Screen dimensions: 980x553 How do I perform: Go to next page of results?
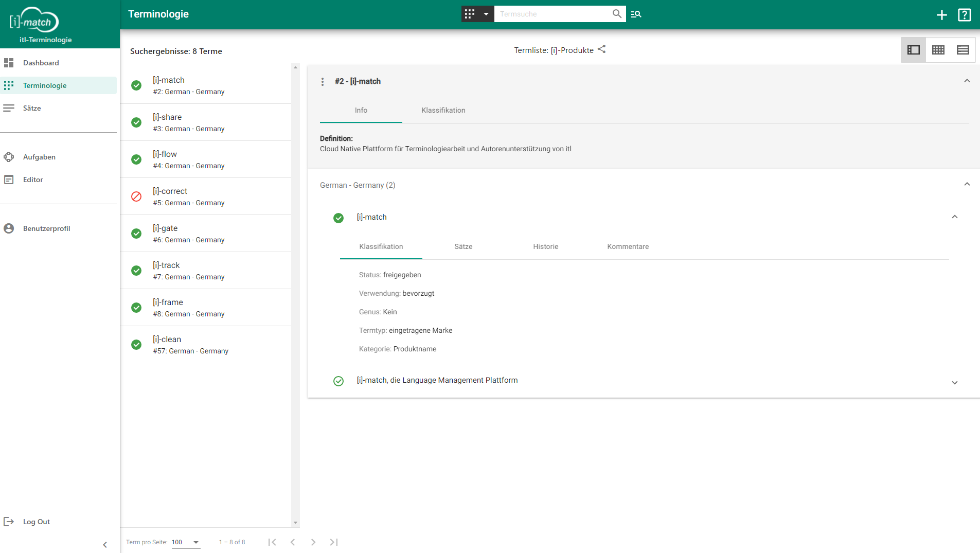click(313, 542)
